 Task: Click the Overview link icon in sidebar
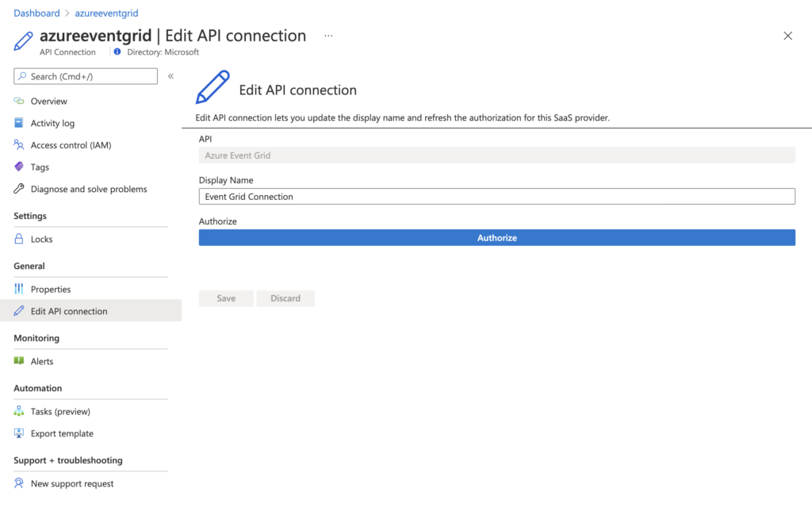19,101
